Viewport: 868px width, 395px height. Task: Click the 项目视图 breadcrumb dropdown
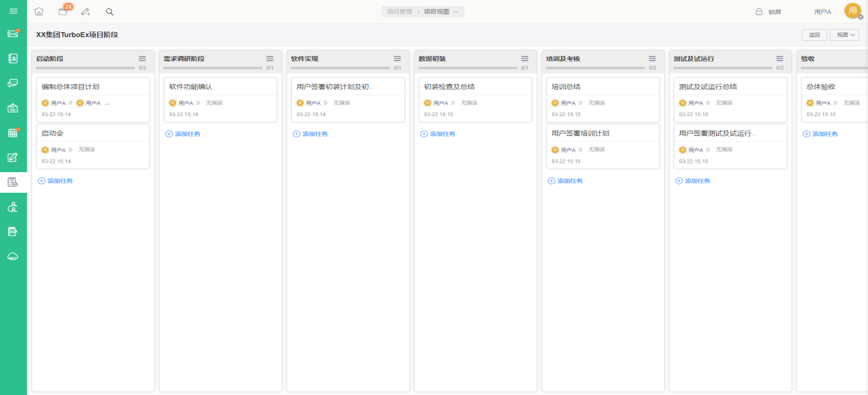point(441,12)
